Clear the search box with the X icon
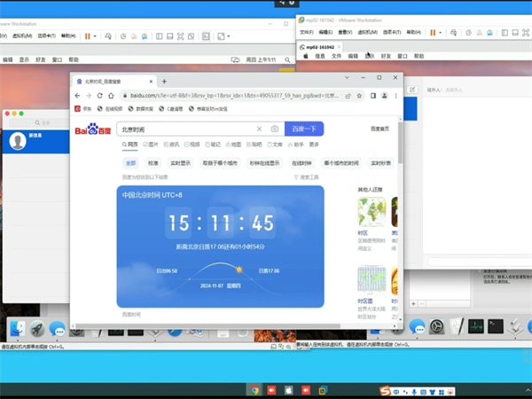The height and width of the screenshot is (399, 532). (259, 129)
